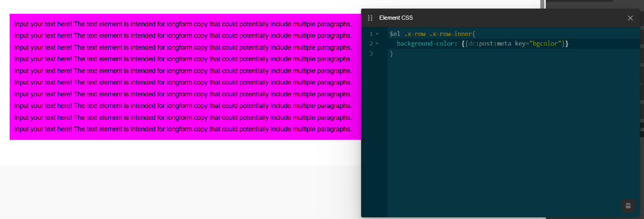Screen dimensions: 644x219
Task: Click the fifth line of placeholder text
Action: [x=183, y=71]
